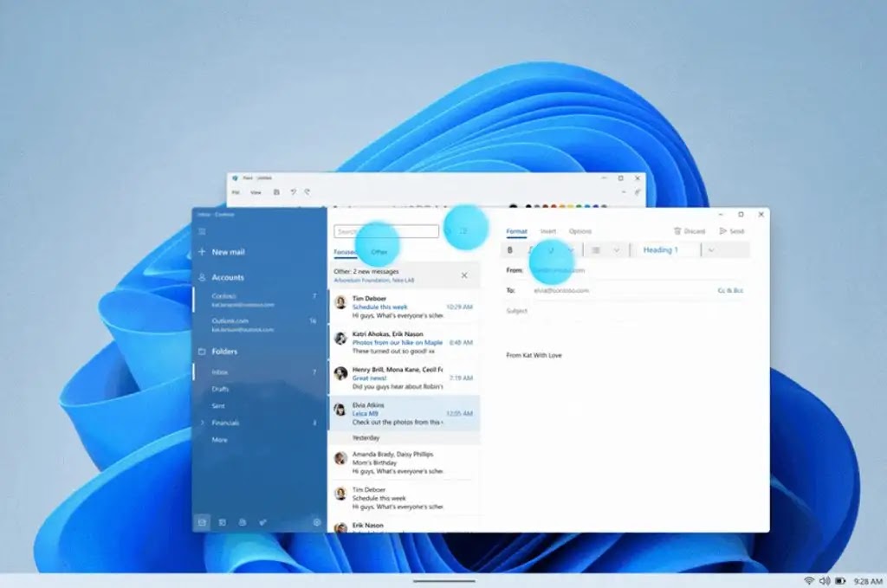Screen dimensions: 887x588
Task: Click the plus icon beside New mail
Action: tap(202, 252)
